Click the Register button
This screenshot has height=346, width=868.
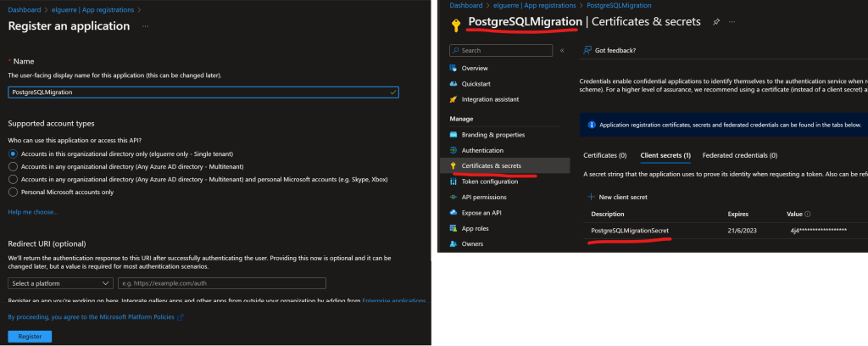pyautogui.click(x=30, y=337)
